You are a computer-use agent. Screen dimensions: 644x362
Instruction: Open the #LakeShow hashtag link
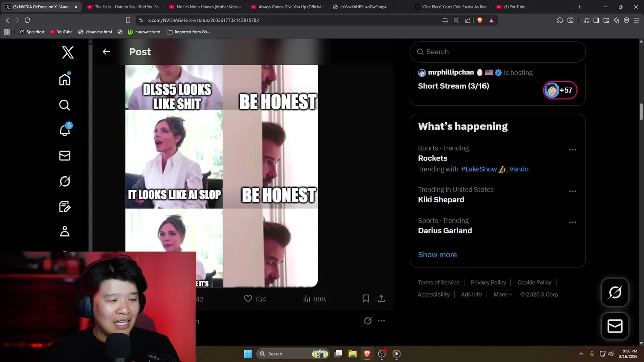(478, 169)
